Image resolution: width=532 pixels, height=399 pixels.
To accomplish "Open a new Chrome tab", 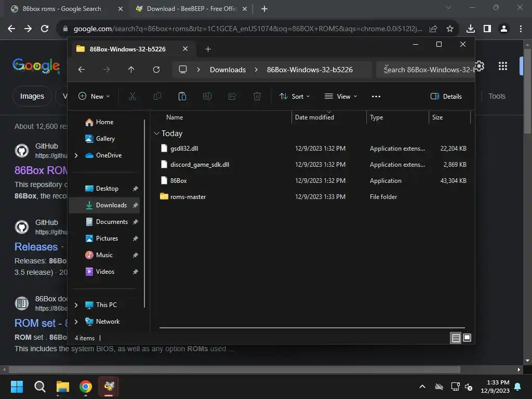I will [264, 9].
